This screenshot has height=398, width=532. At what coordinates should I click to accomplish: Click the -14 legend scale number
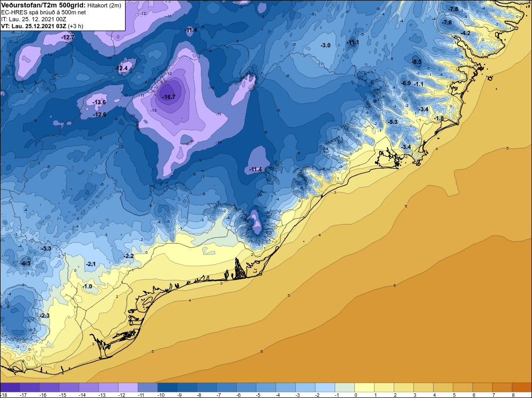(82, 395)
